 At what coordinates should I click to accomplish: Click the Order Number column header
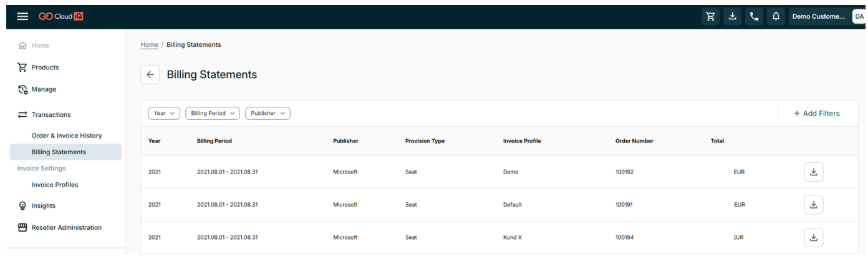[x=634, y=141]
